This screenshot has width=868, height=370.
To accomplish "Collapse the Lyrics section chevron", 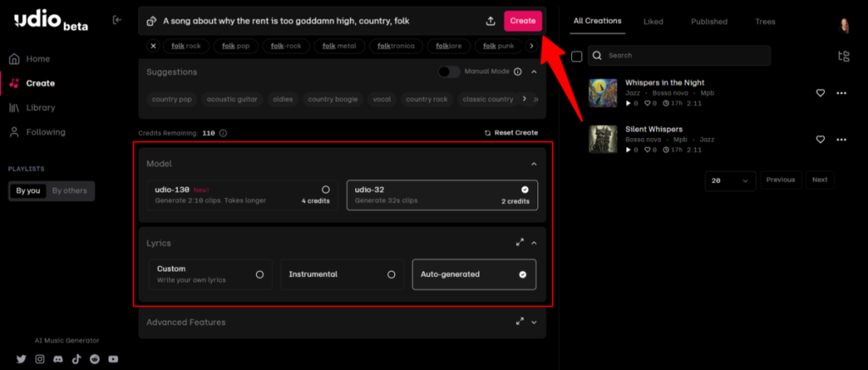I will (x=534, y=243).
